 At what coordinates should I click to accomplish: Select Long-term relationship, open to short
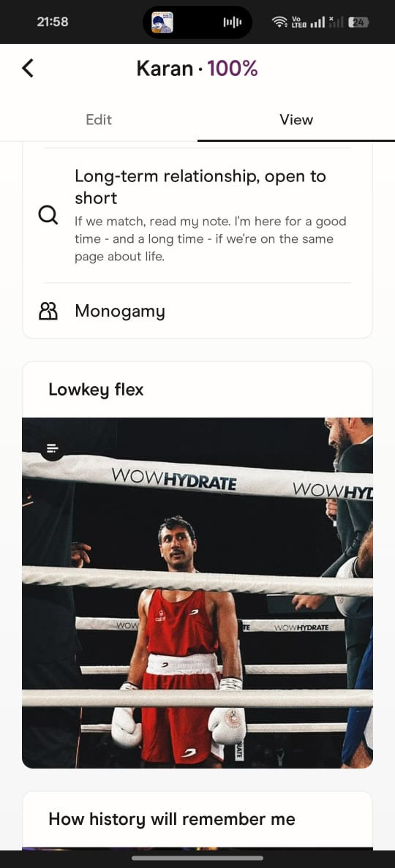click(x=200, y=187)
